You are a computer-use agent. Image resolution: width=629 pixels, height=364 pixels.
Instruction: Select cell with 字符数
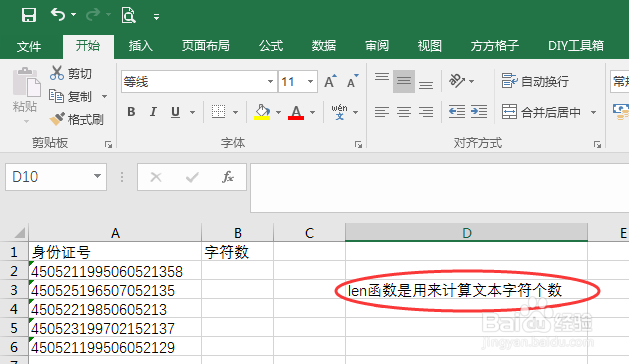point(237,252)
